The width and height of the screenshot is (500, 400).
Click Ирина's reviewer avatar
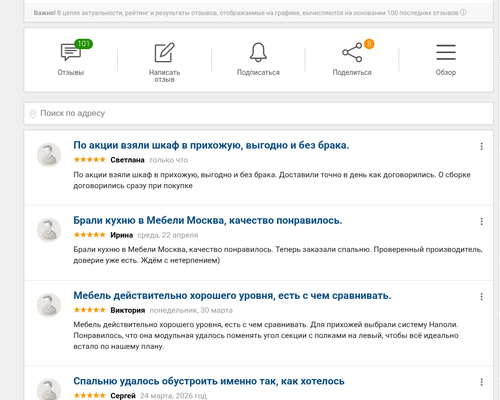coord(49,230)
